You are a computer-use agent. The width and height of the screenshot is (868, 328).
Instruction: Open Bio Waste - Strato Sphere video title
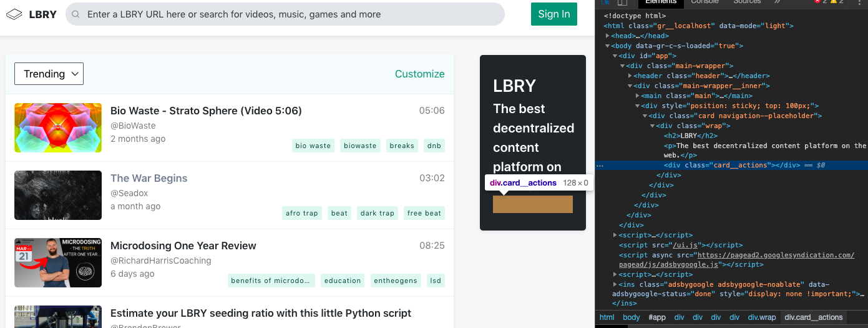point(206,111)
